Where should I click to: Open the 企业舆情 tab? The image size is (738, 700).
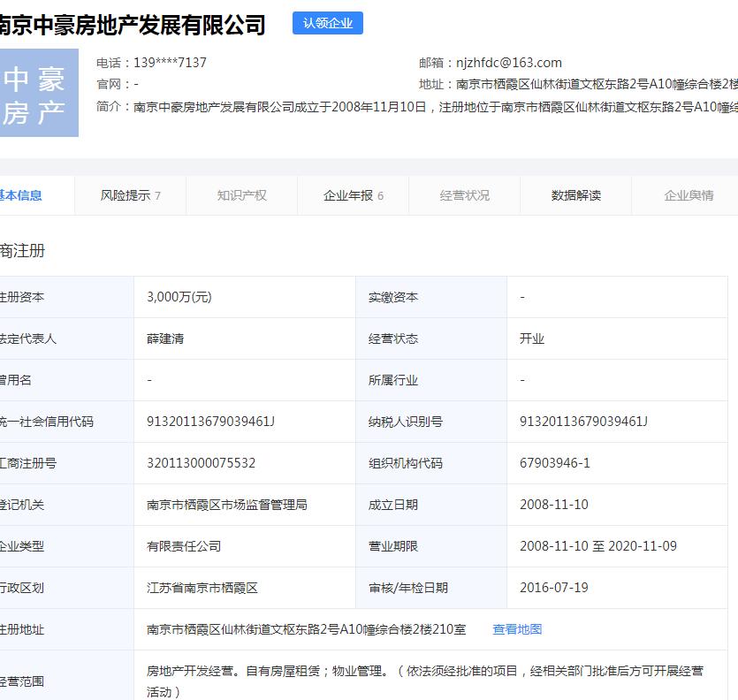[689, 195]
